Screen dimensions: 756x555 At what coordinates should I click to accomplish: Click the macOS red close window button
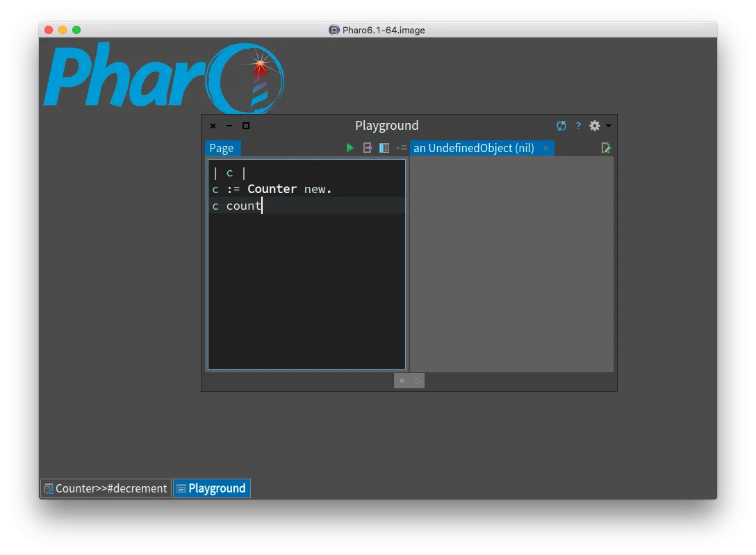point(49,30)
